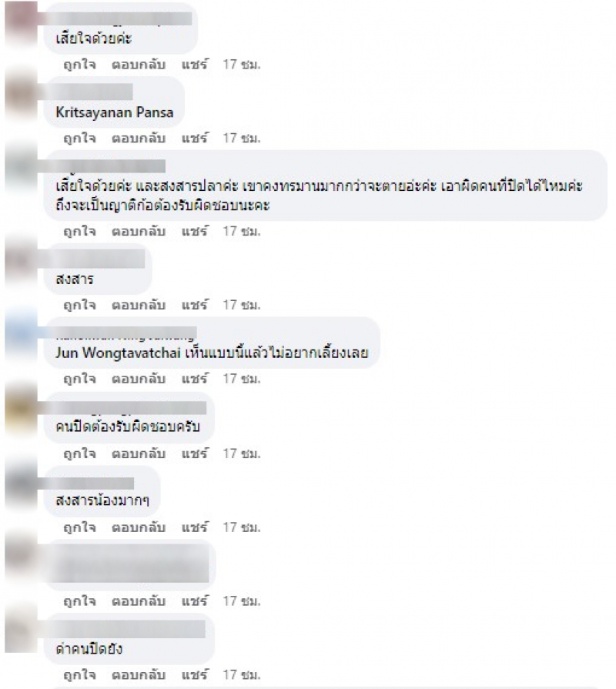The image size is (616, 689).
Task: Open timestamp under the 'สงสารน้องมากๆ' comment
Action: tap(241, 527)
